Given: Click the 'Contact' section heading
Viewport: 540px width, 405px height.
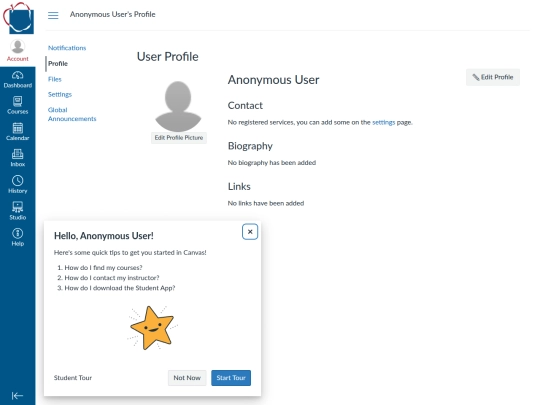Looking at the screenshot, I should coord(245,105).
